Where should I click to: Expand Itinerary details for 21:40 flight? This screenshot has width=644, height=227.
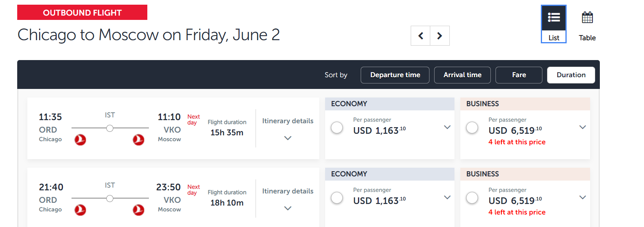coord(288,199)
